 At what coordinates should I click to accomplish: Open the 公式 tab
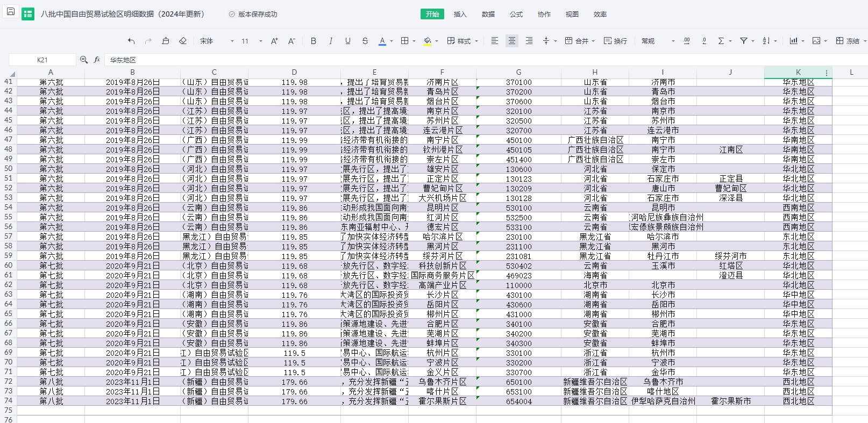tap(516, 14)
